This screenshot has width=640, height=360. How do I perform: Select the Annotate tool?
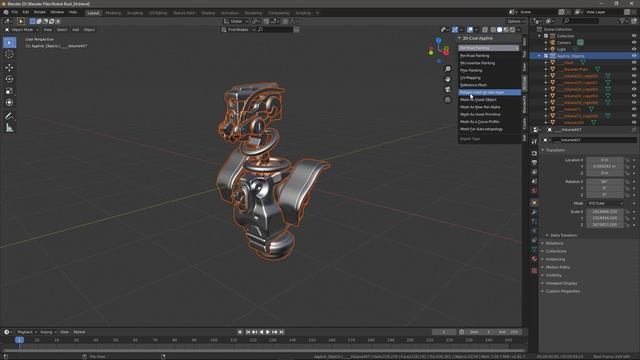9,116
